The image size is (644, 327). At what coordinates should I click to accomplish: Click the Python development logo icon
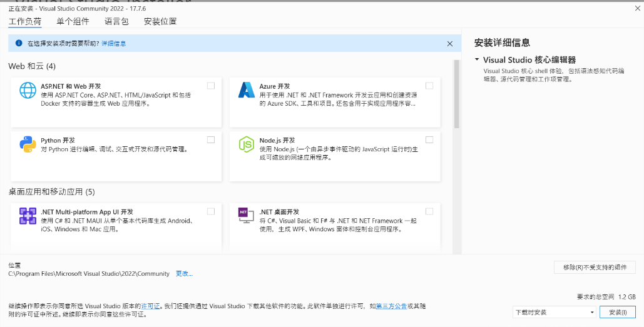28,144
